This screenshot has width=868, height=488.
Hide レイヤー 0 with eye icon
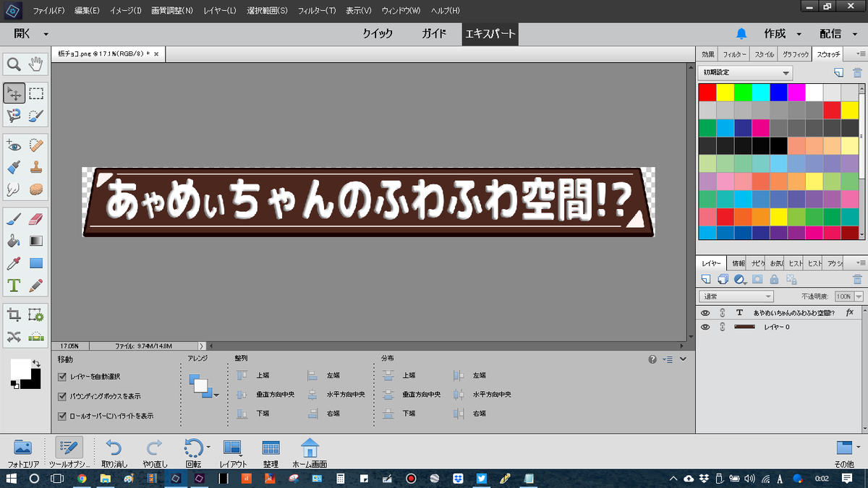pyautogui.click(x=705, y=327)
